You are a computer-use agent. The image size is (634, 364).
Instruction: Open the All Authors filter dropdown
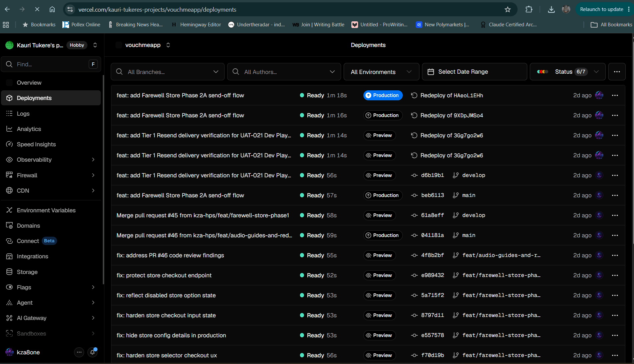pos(284,72)
